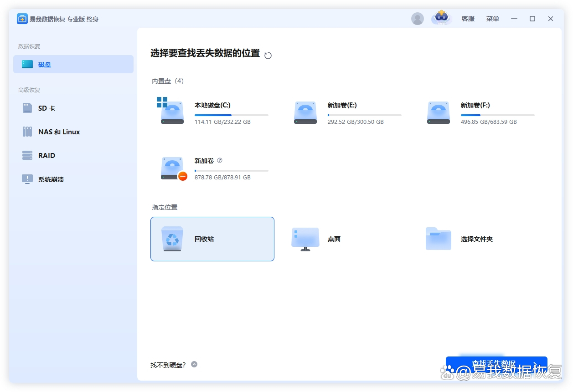The height and width of the screenshot is (392, 573).
Task: Click the red warning badge on 新加卷
Action: (x=183, y=176)
